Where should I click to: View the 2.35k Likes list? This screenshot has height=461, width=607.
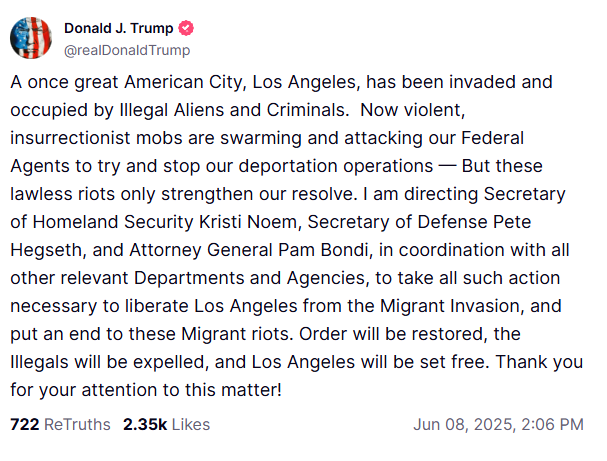point(166,424)
